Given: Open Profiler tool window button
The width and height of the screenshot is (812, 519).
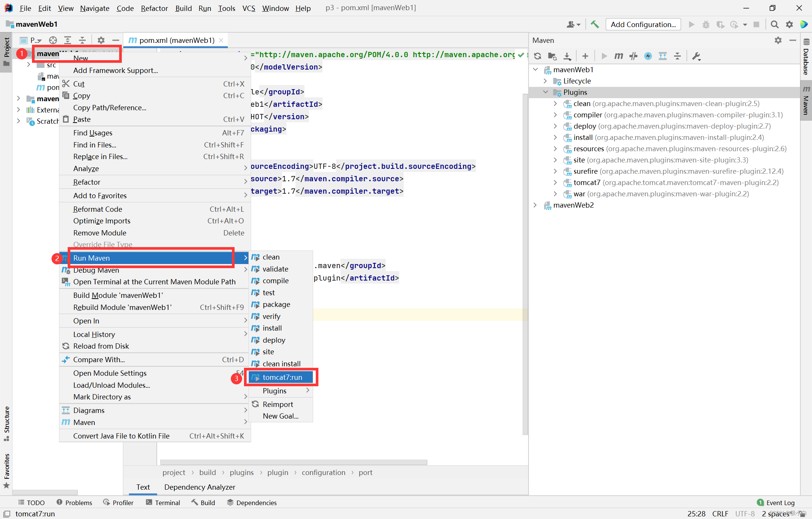Looking at the screenshot, I should click(118, 502).
